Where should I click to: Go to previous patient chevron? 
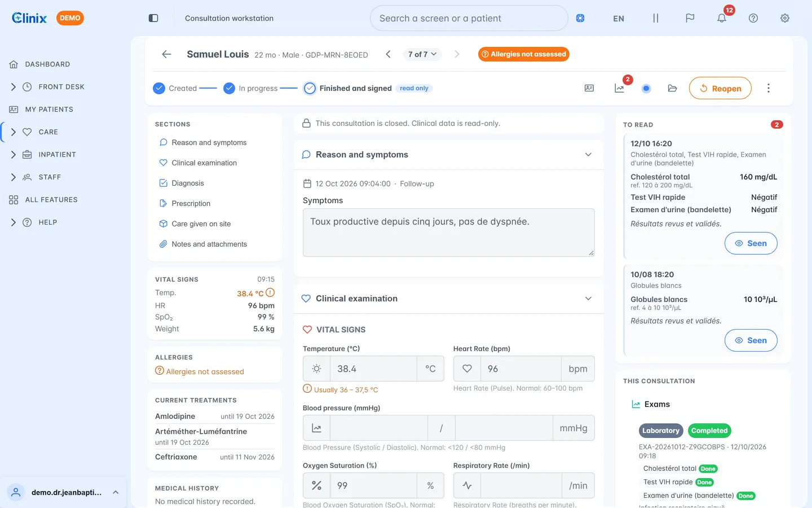click(388, 54)
